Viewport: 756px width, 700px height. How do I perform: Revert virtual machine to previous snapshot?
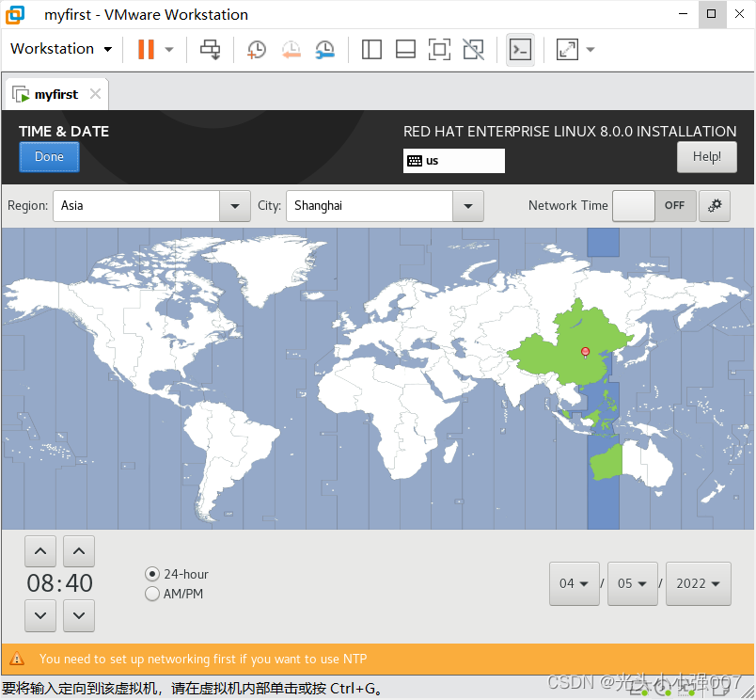[291, 49]
